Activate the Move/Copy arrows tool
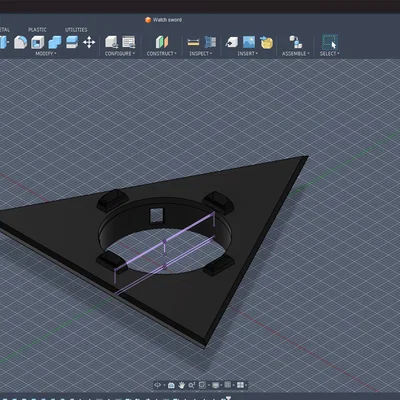This screenshot has width=400, height=400. click(x=89, y=42)
